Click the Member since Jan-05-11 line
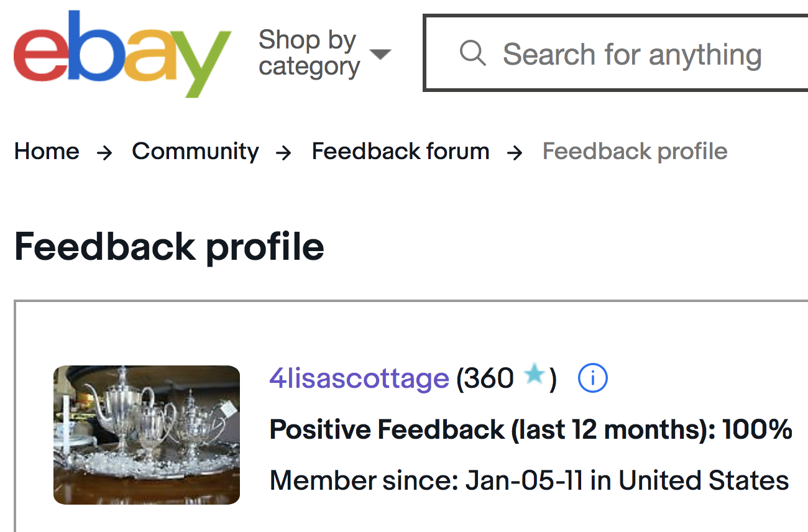Viewport: 808px width, 532px height. tap(529, 480)
